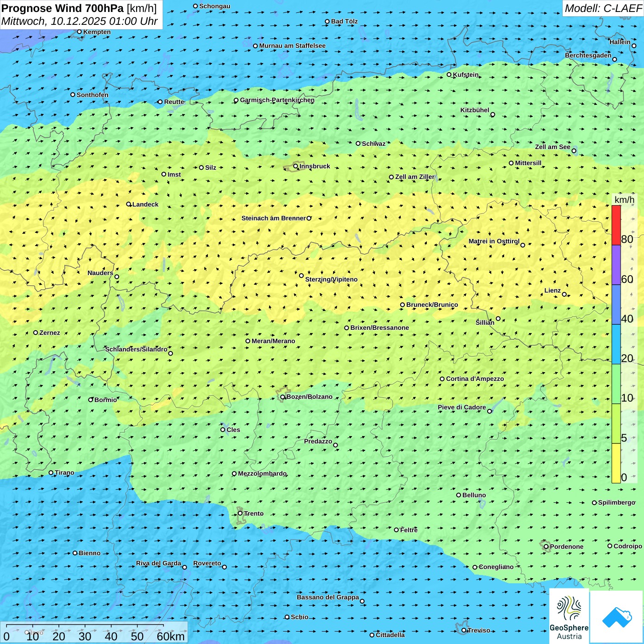Click the 'Modell: C-LAEF' label

(603, 8)
